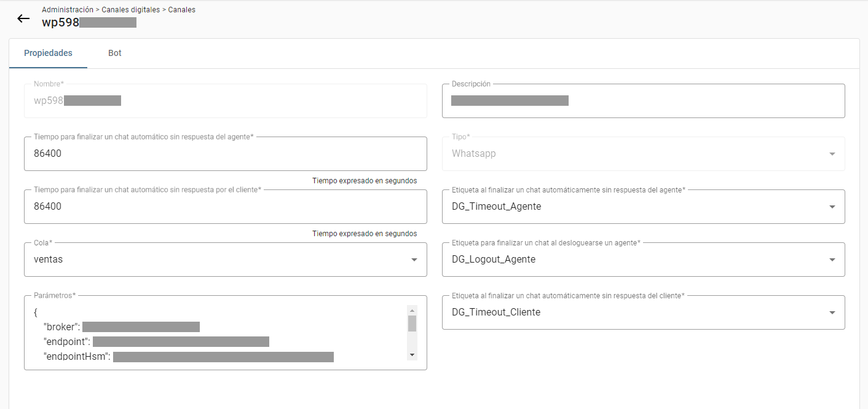Switch to the Bot tab
Image resolution: width=868 pixels, height=409 pixels.
[x=115, y=53]
